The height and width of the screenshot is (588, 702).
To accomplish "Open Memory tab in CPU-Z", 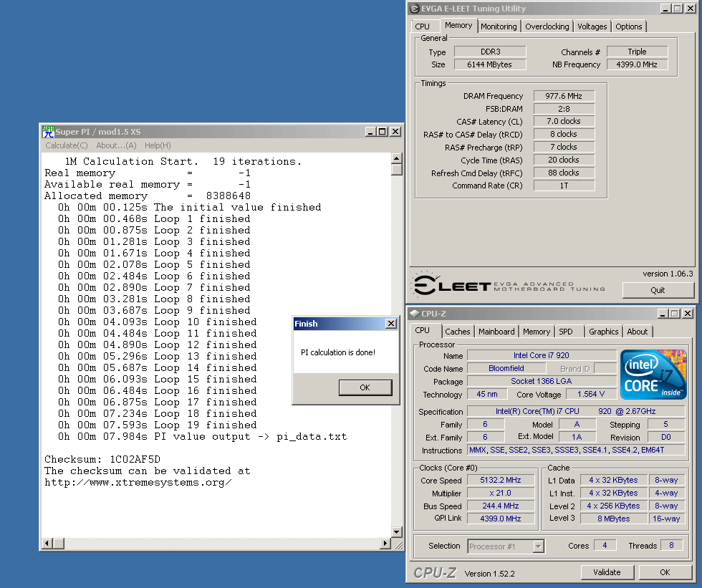I will tap(537, 332).
